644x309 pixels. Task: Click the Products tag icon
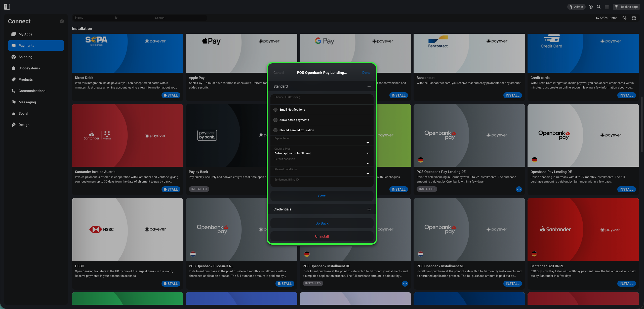(14, 79)
